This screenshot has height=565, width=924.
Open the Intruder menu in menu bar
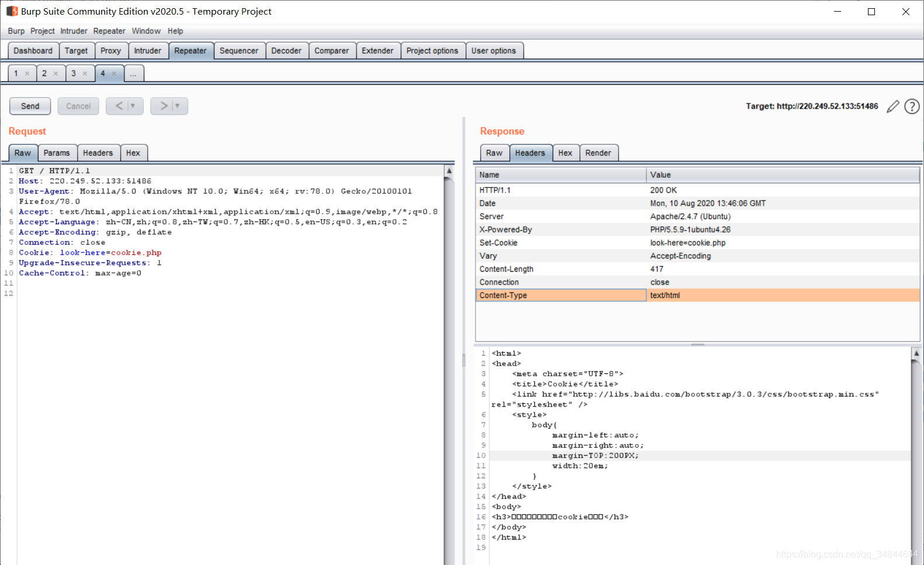click(74, 31)
